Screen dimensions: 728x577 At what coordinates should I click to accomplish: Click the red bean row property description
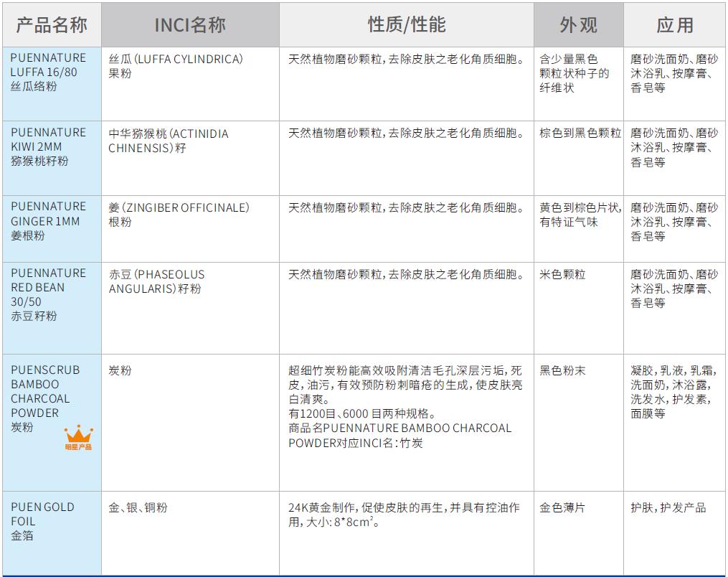(x=407, y=275)
